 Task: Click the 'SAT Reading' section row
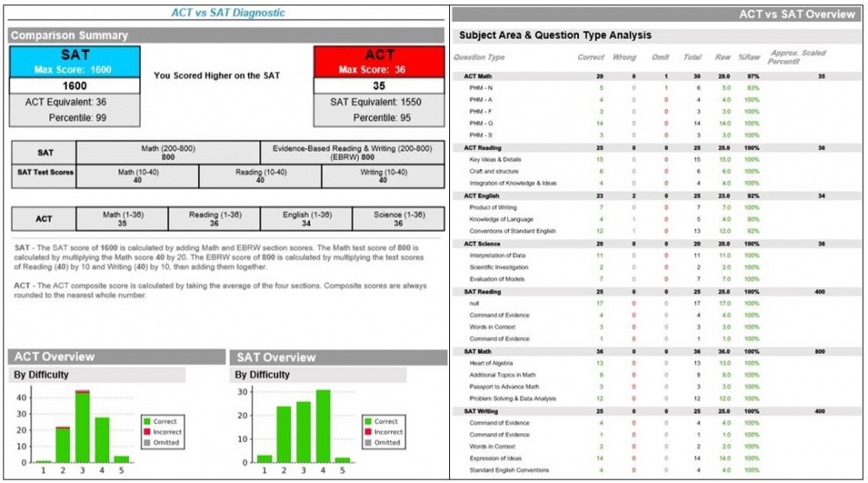pyautogui.click(x=656, y=292)
